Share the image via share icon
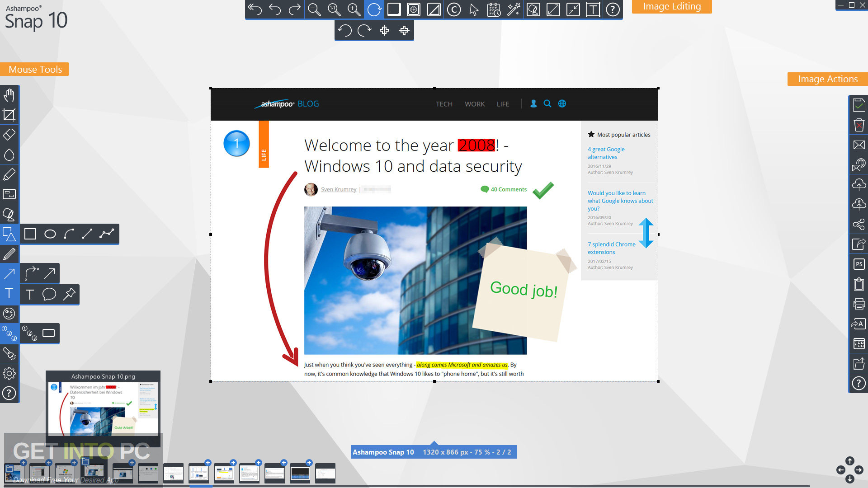 pyautogui.click(x=859, y=225)
